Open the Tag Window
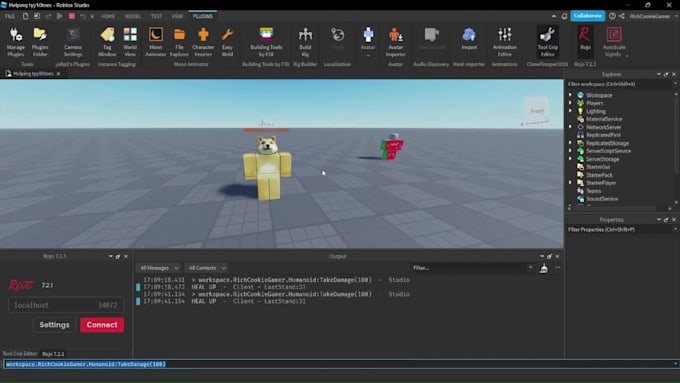This screenshot has height=383, width=680. 107,42
